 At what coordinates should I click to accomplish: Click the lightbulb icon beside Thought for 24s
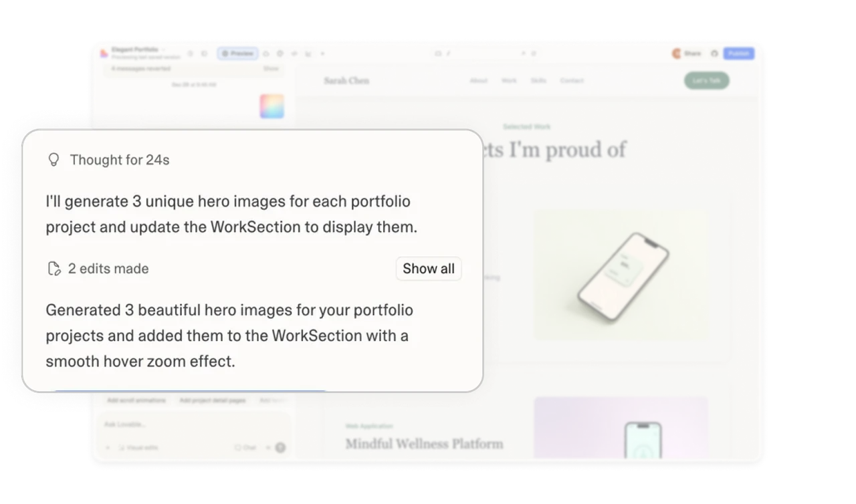(x=53, y=160)
